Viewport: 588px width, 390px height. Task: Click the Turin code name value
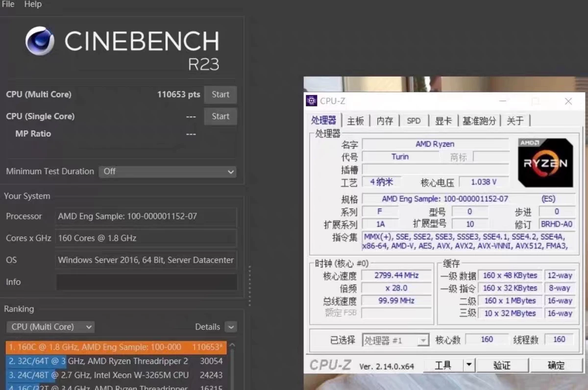pyautogui.click(x=400, y=157)
